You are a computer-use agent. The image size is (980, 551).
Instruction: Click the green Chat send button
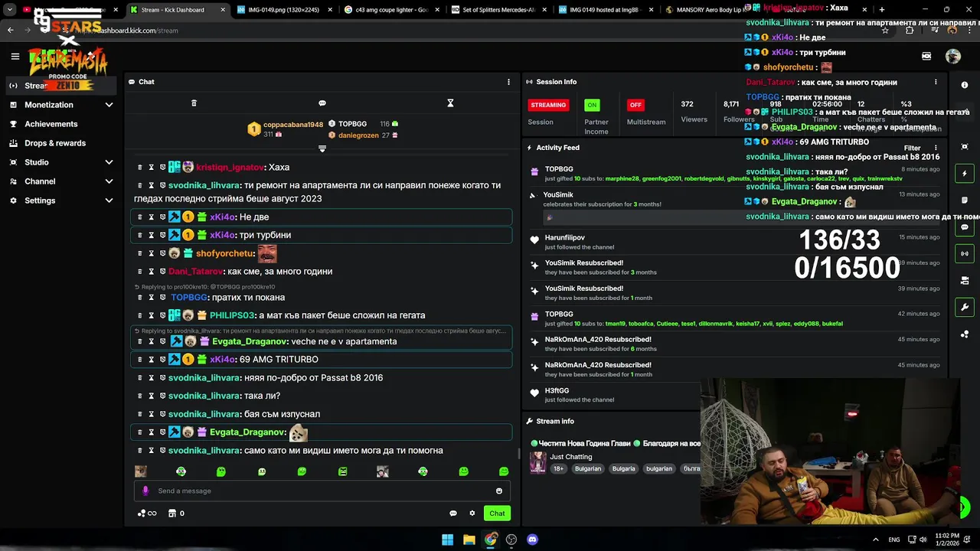point(497,514)
